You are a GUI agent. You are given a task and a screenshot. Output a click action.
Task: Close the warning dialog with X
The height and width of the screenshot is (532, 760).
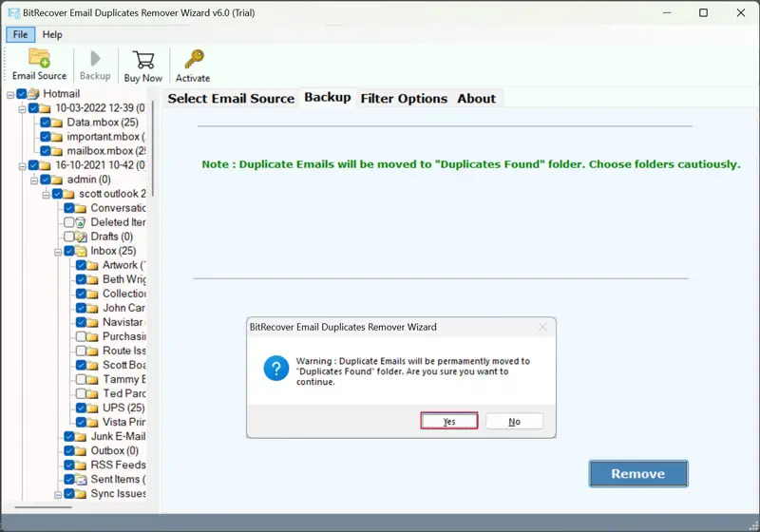tap(542, 327)
